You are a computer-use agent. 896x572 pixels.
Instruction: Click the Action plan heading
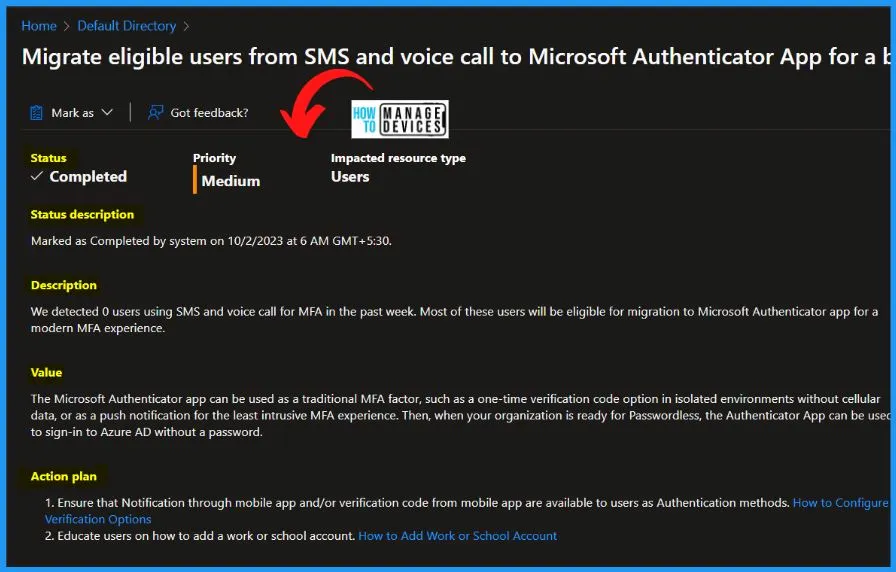(x=63, y=477)
